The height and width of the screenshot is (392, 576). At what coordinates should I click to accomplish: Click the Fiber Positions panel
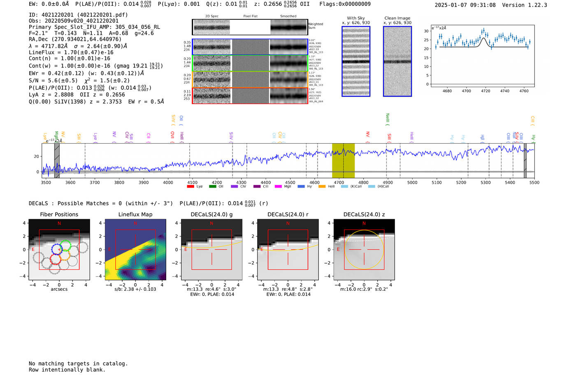tap(59, 250)
